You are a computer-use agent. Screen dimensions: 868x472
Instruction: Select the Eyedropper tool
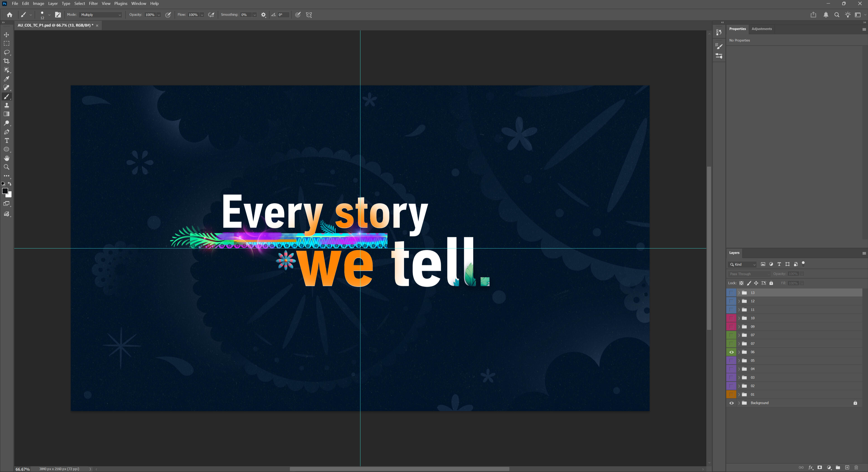click(x=6, y=79)
